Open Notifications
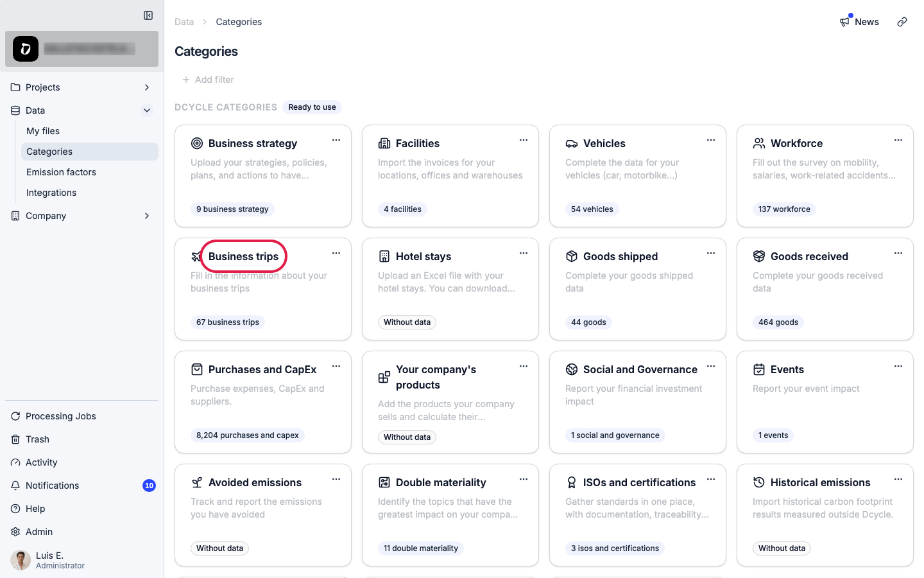This screenshot has width=924, height=578. 81,486
